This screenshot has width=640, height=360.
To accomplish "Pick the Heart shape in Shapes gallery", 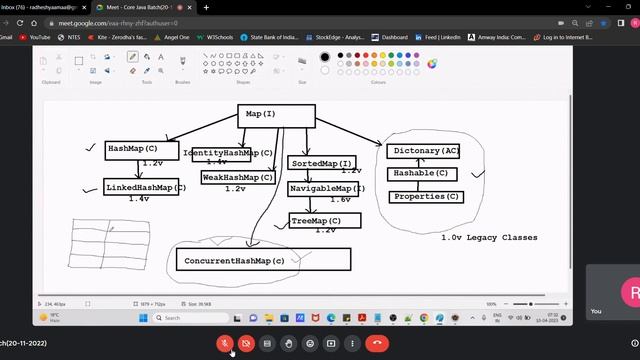I will point(245,71).
